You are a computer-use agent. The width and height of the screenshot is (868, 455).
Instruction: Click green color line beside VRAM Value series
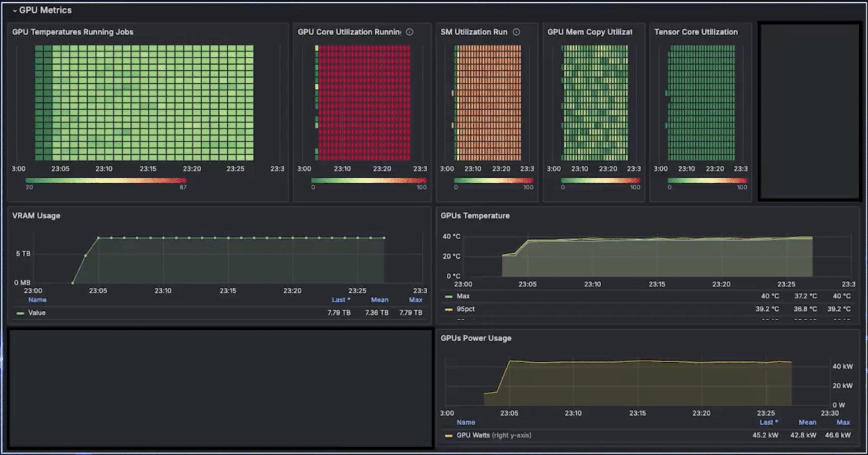click(x=20, y=313)
